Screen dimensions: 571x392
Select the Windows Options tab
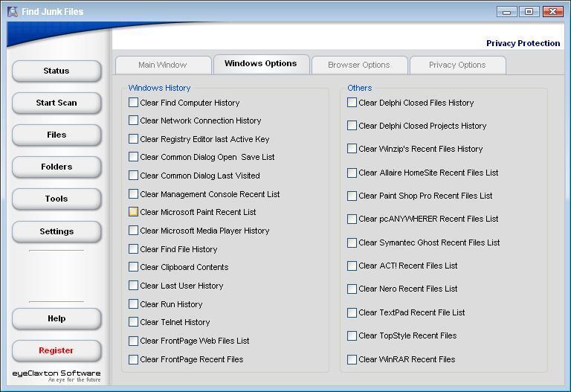[x=261, y=64]
